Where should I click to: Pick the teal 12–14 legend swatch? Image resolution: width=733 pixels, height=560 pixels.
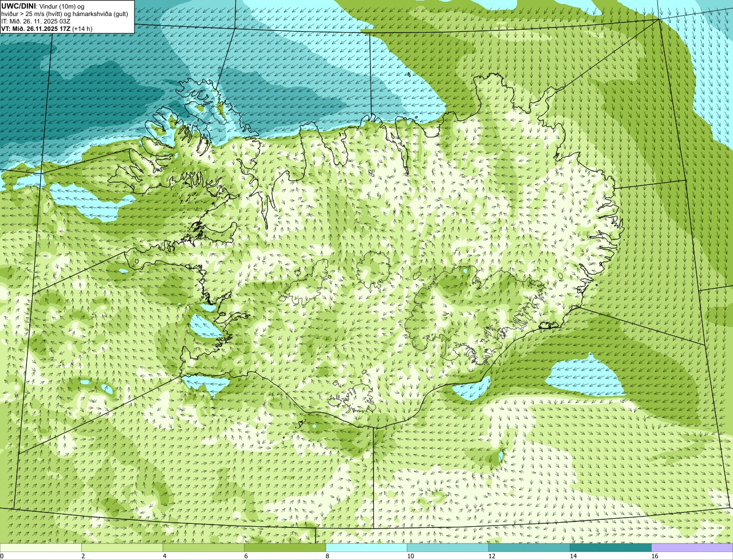point(530,547)
